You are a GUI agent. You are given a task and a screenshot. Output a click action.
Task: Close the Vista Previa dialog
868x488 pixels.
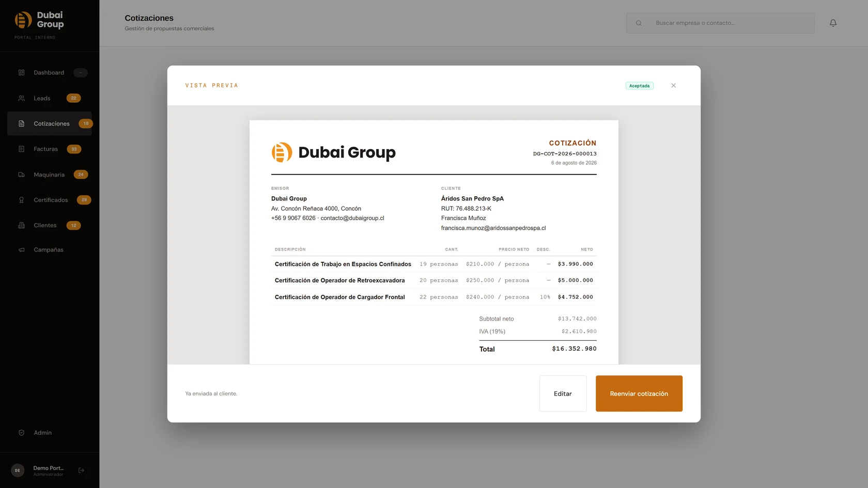673,86
